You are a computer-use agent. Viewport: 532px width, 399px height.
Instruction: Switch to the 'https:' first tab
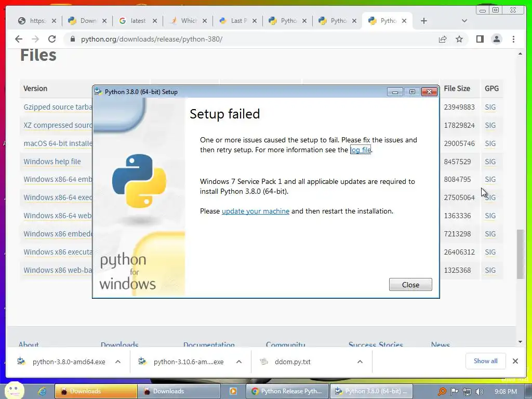tap(37, 21)
